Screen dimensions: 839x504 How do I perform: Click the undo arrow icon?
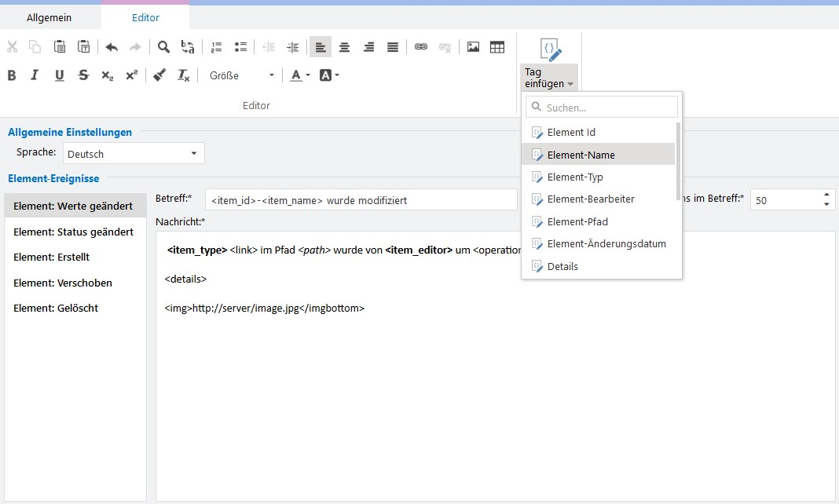pos(112,47)
